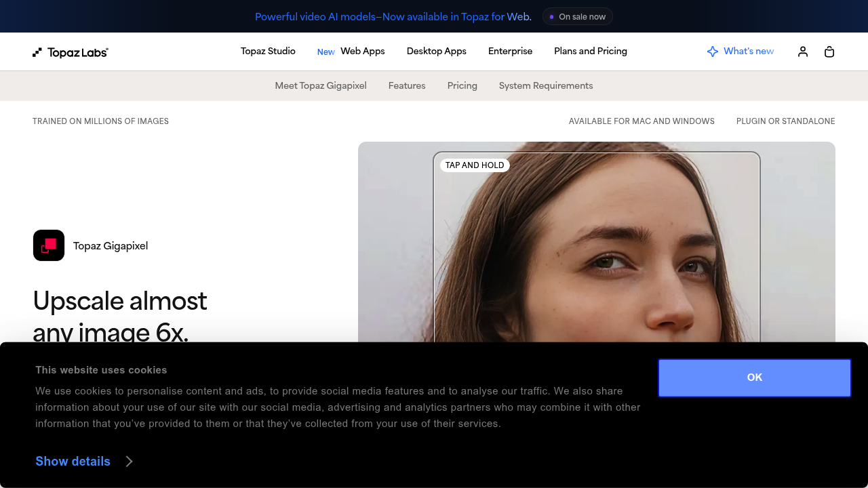The width and height of the screenshot is (868, 488).
Task: Open the shopping bag cart icon
Action: tap(829, 52)
